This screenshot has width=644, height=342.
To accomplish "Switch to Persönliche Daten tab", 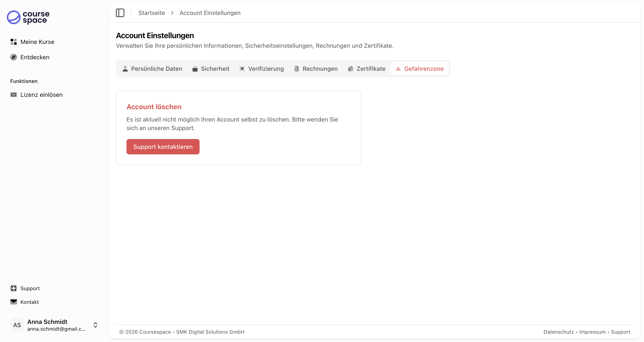I will [152, 69].
